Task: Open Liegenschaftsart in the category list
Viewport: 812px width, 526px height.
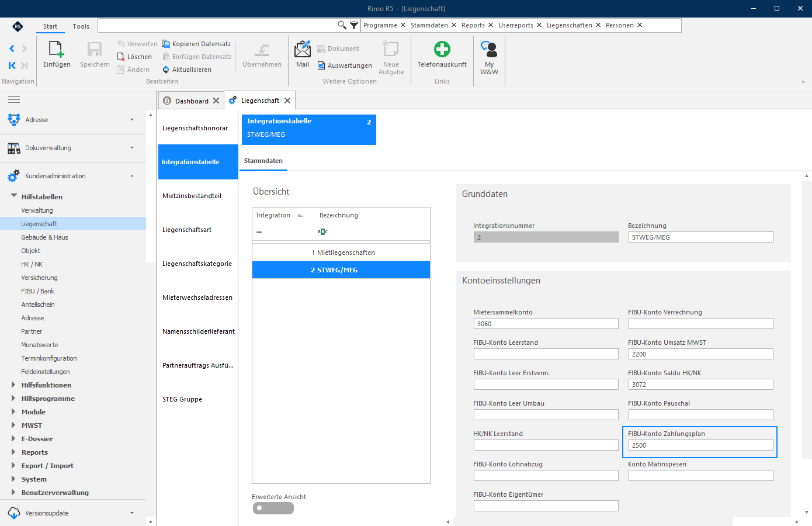Action: click(x=197, y=230)
